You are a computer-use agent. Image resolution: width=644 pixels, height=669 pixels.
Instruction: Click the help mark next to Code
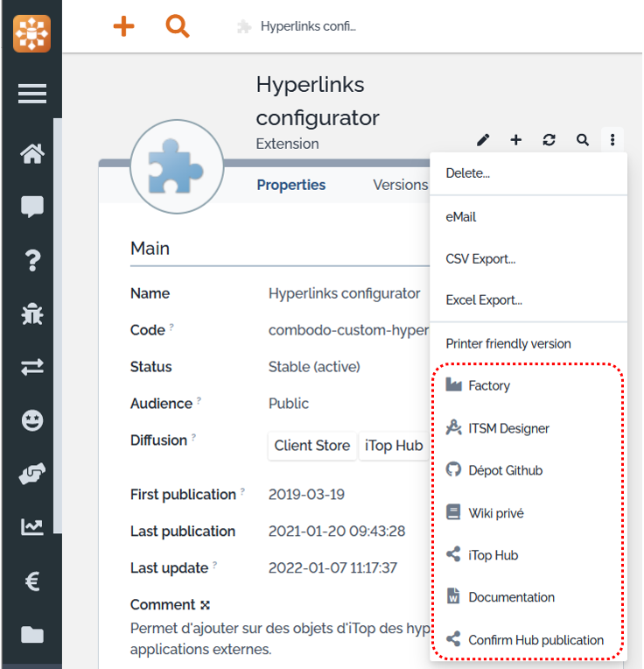tap(171, 327)
